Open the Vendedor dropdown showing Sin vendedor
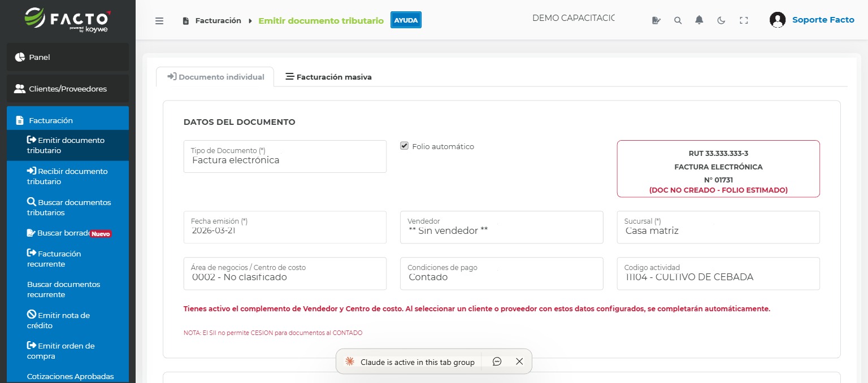 [x=501, y=227]
